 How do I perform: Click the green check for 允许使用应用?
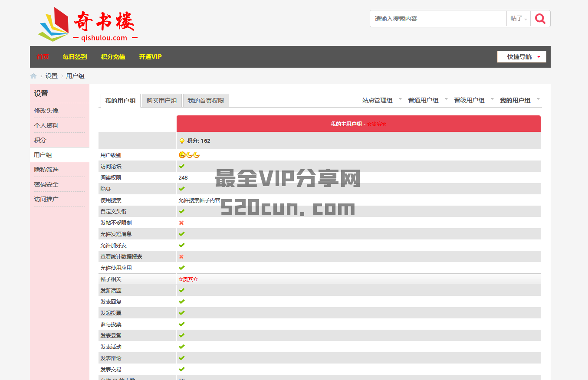182,268
